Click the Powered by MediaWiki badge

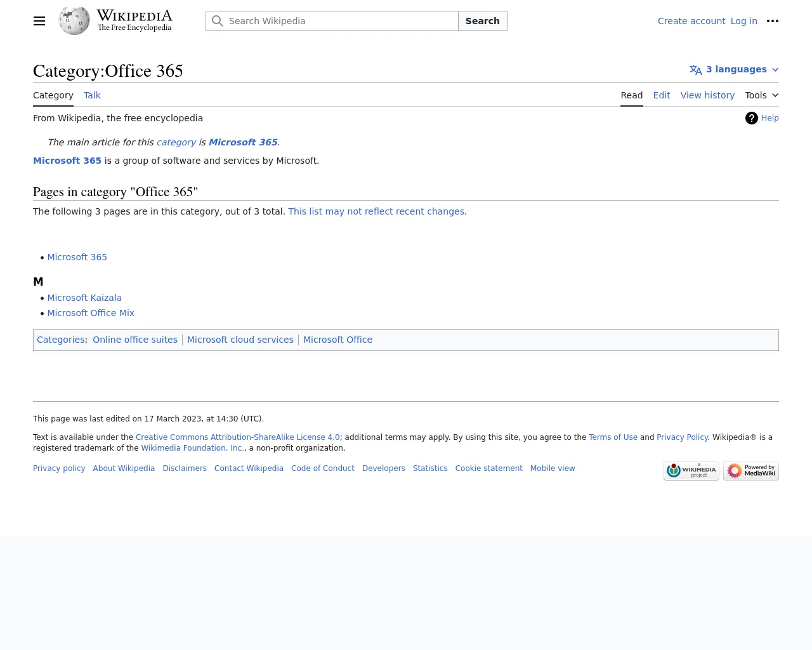[x=750, y=470]
